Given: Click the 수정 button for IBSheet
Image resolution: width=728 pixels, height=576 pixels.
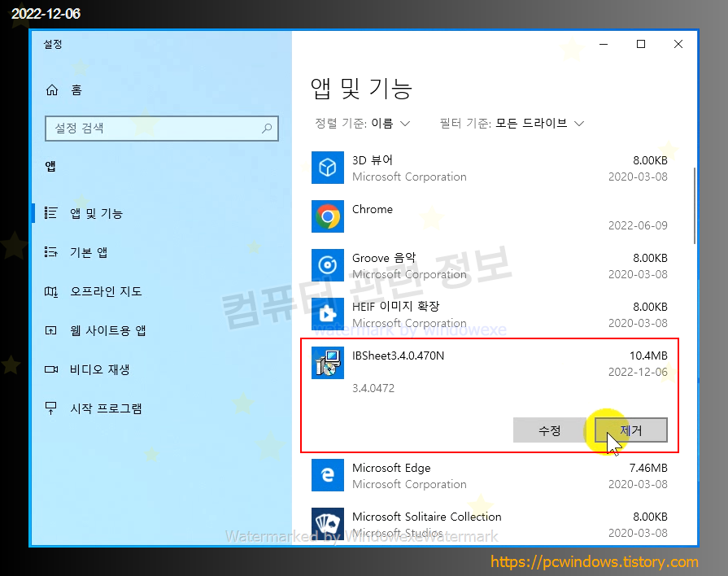Looking at the screenshot, I should point(550,430).
